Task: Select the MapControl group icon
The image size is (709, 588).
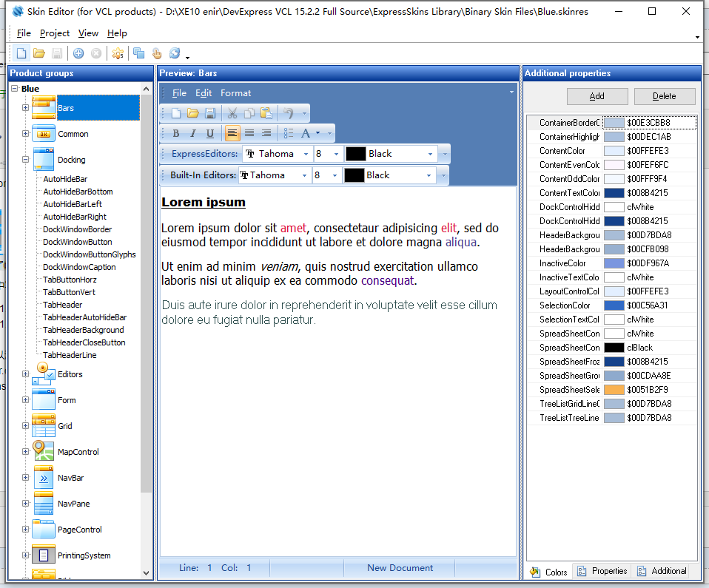Action: (x=44, y=451)
